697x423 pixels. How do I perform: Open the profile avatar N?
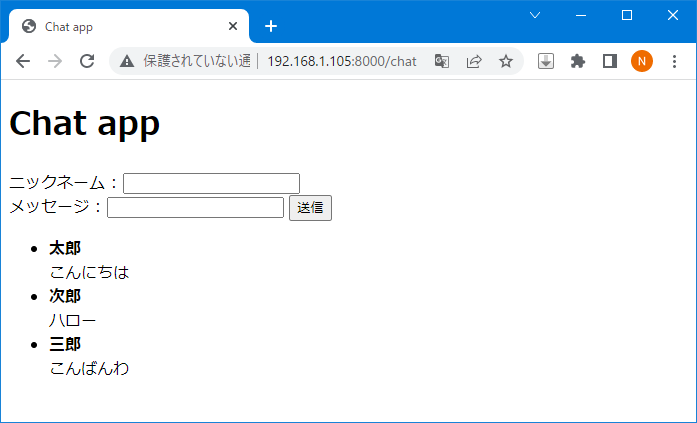[642, 61]
